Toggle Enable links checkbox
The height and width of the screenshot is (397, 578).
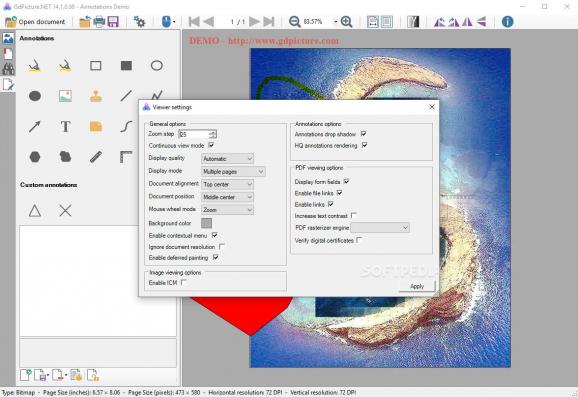tap(331, 204)
